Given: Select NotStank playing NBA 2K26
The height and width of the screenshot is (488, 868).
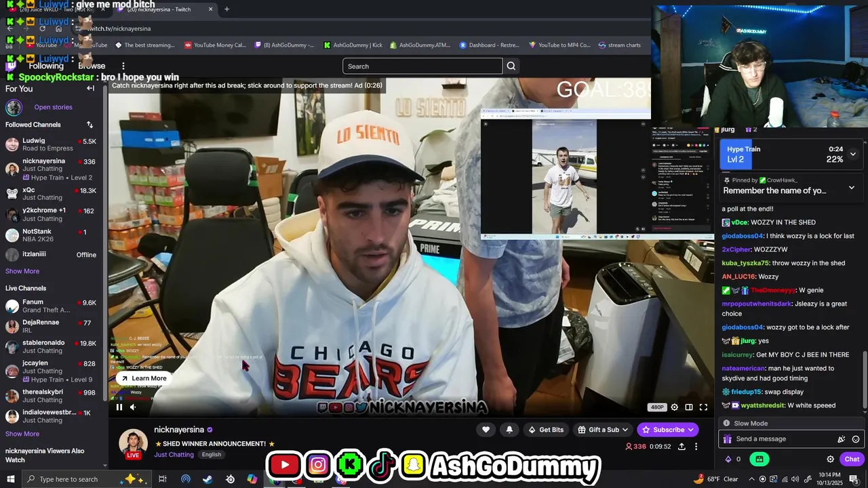Looking at the screenshot, I should [51, 235].
